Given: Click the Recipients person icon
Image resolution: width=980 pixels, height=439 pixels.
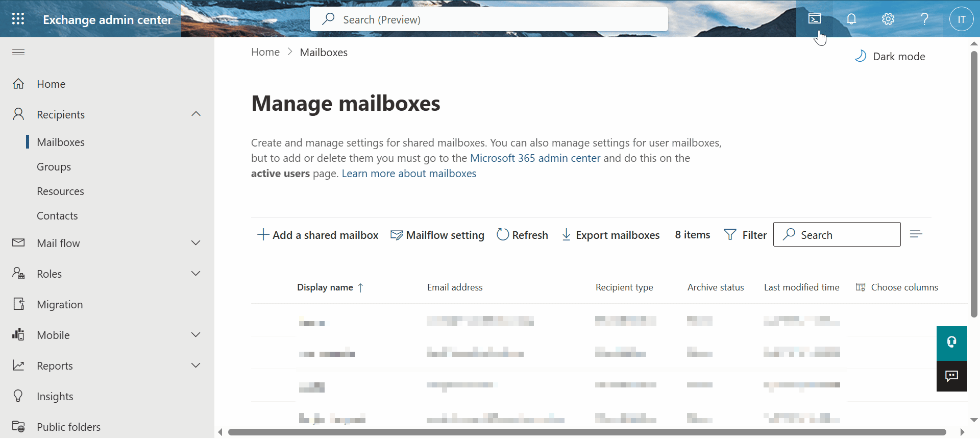Looking at the screenshot, I should [18, 114].
